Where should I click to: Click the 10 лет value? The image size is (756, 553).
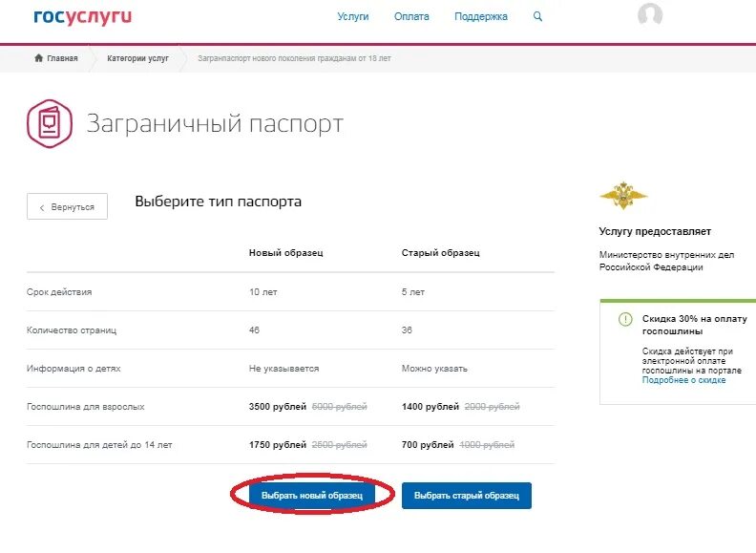[x=263, y=292]
